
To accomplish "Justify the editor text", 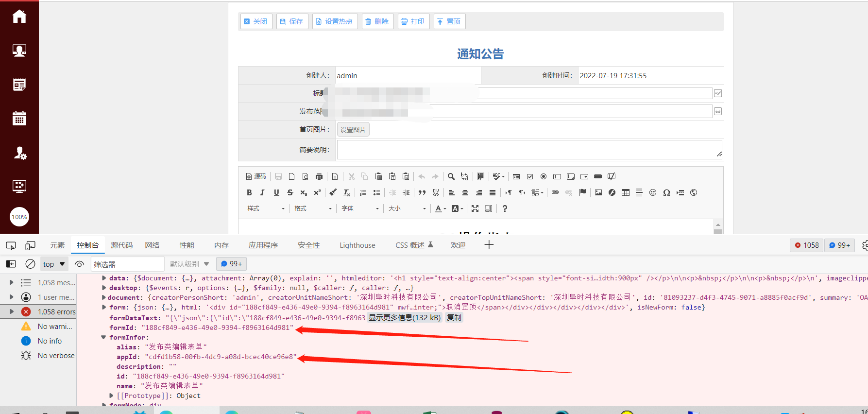I will (493, 192).
